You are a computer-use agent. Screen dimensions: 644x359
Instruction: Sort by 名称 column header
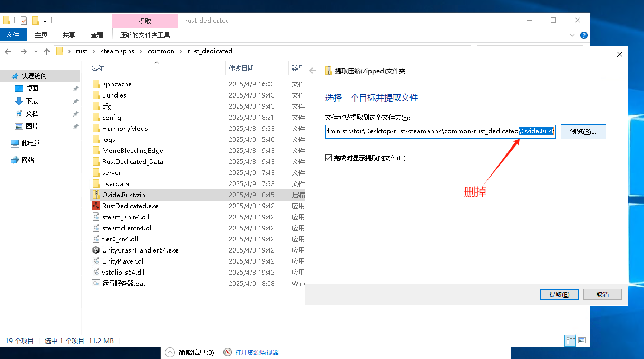point(97,68)
